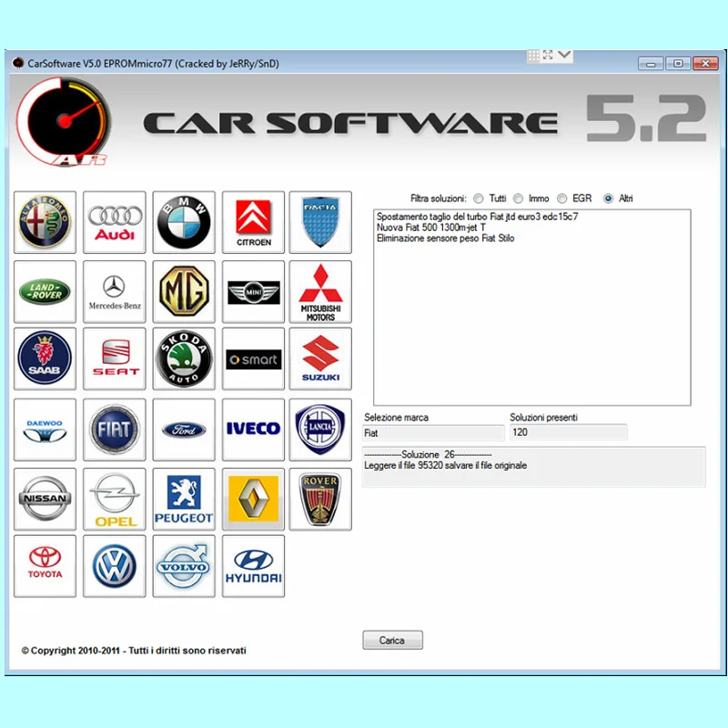Click the Soluzioni presenti field showing 120
The width and height of the screenshot is (728, 728).
(568, 432)
